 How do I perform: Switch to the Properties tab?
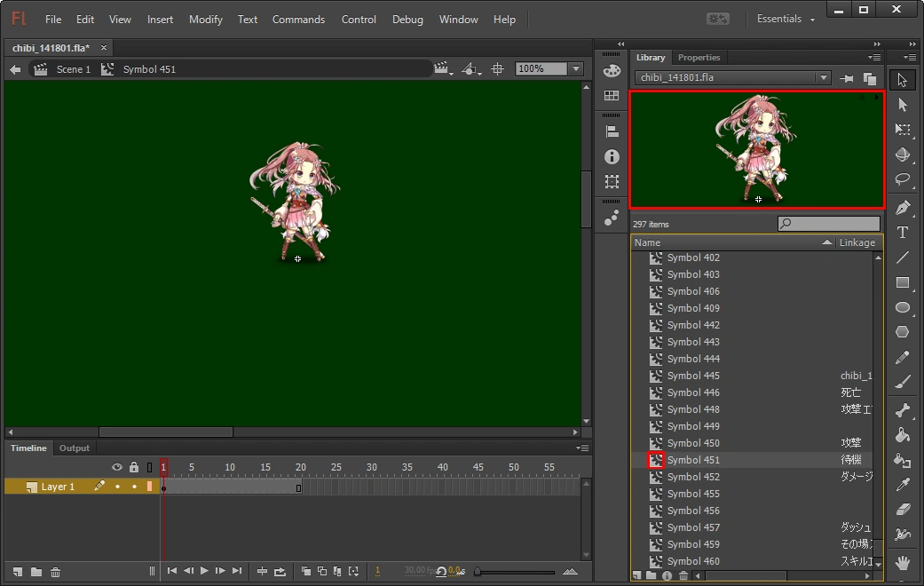699,58
